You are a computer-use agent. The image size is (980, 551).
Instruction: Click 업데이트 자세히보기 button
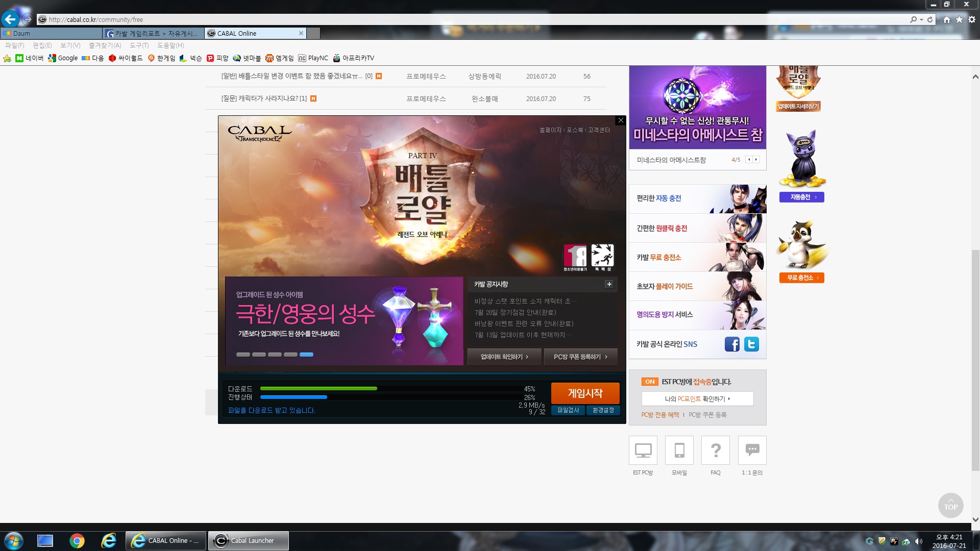coord(798,106)
